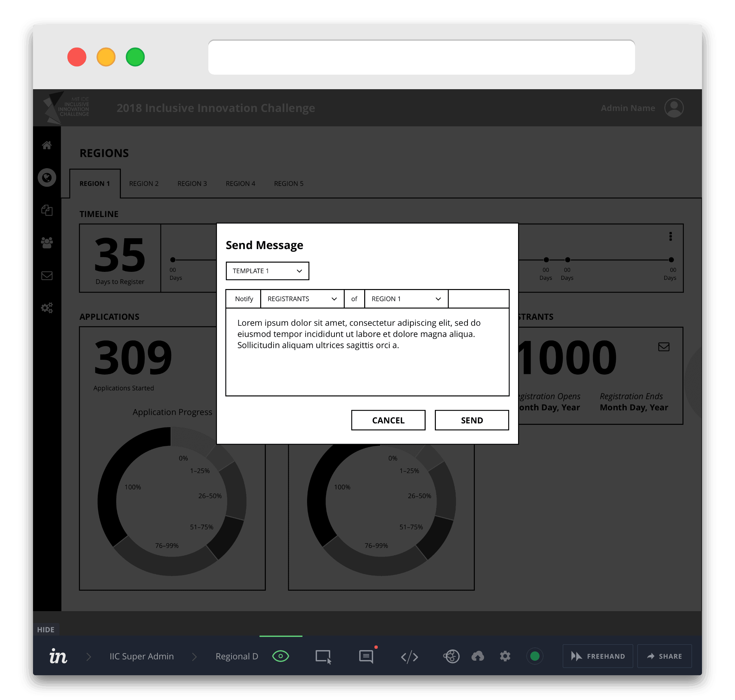Click the SEND button
Image resolution: width=735 pixels, height=700 pixels.
[x=472, y=420]
